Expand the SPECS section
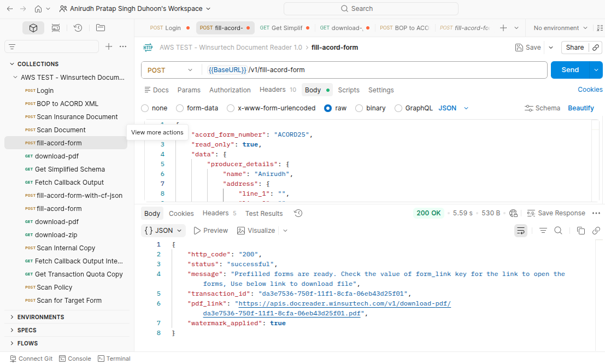The image size is (605, 364). point(12,330)
